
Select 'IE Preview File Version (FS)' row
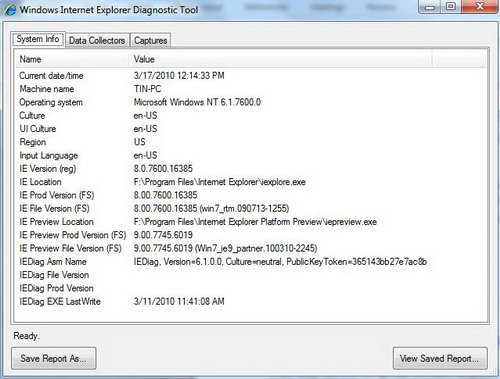(x=70, y=249)
